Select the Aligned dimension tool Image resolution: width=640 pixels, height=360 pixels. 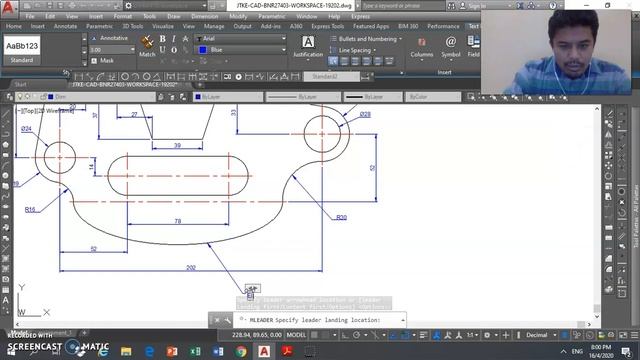(x=90, y=76)
